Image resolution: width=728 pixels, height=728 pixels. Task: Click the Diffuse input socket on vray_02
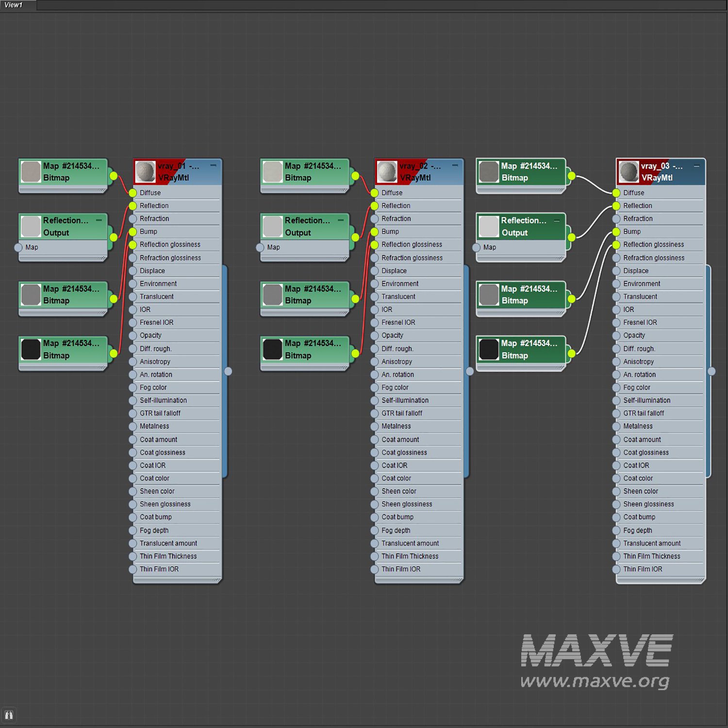pos(374,193)
